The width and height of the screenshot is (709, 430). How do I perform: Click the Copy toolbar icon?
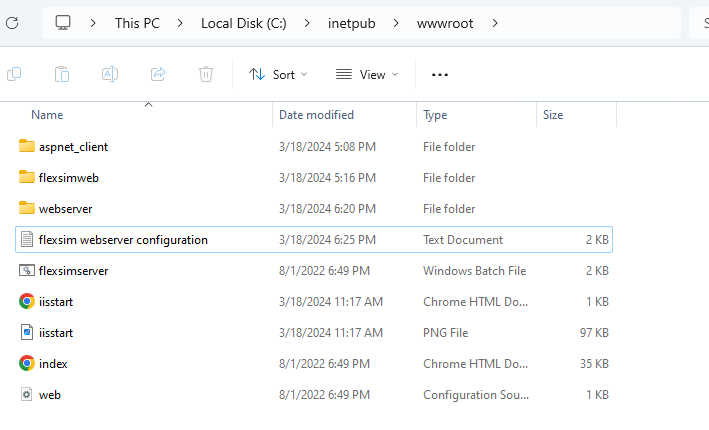tap(14, 74)
